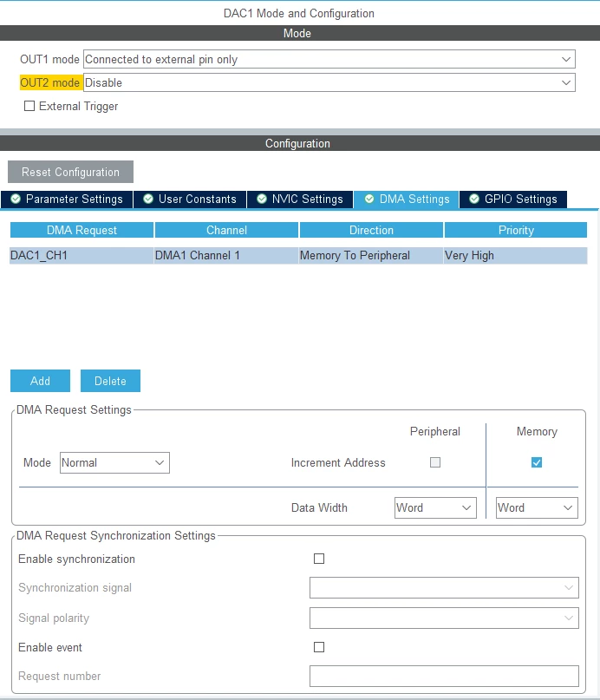Screen dimensions: 600x700
Task: Click green check icon on User Constants
Action: [148, 200]
